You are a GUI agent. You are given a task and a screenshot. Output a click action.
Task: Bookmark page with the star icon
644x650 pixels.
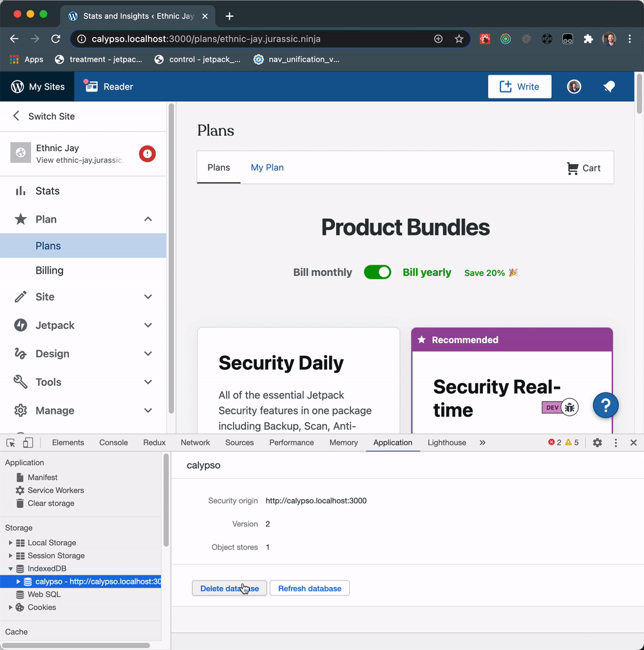coord(459,39)
